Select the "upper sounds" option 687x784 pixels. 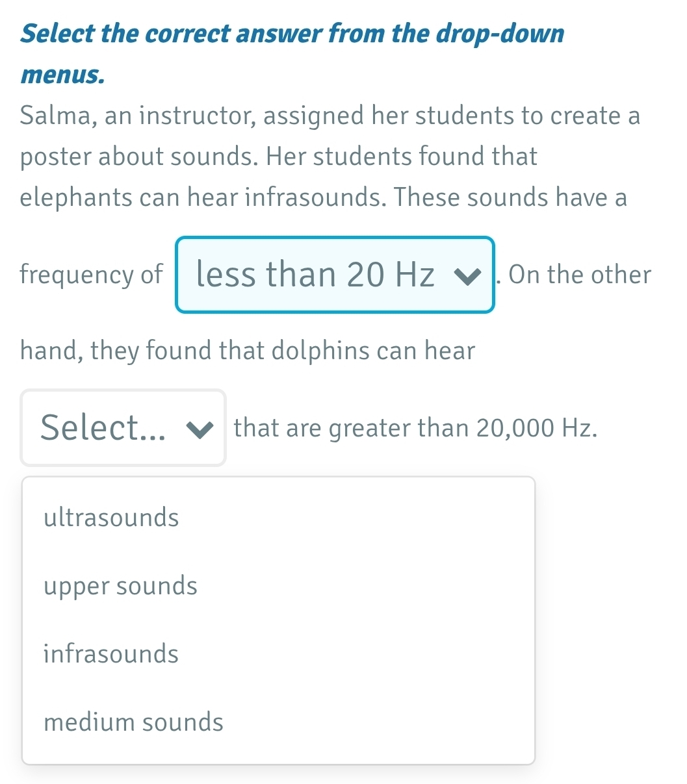tap(120, 586)
